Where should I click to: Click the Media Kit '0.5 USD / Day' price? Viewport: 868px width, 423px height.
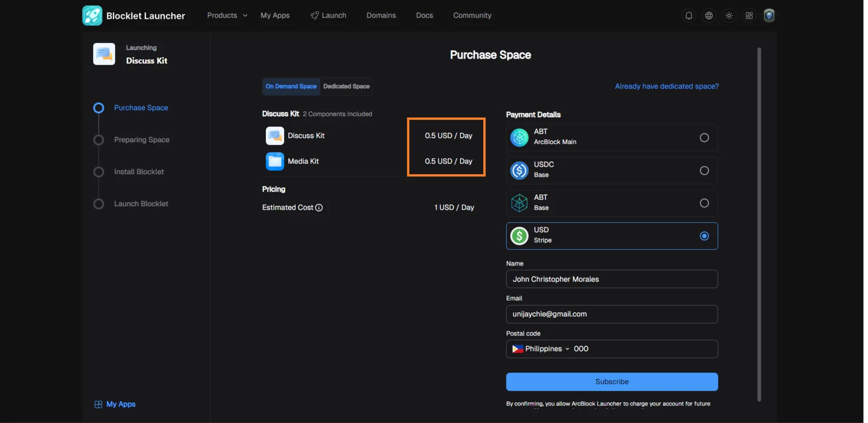[x=449, y=161]
